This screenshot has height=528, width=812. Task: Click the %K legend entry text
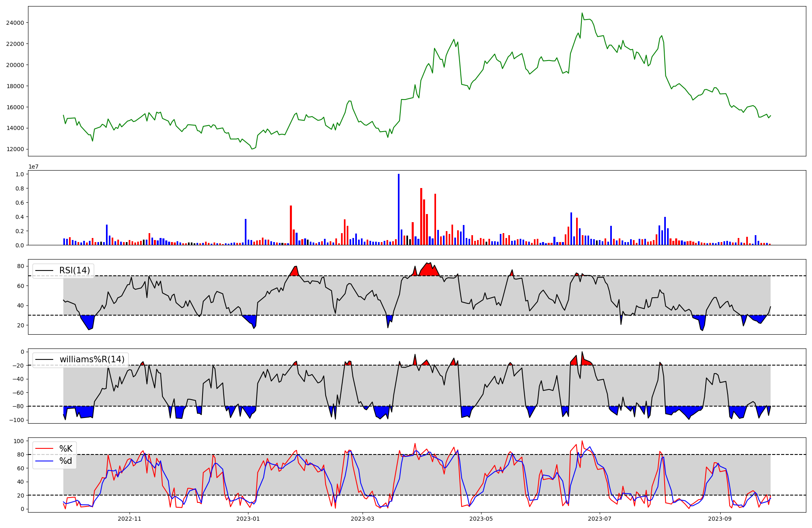point(66,449)
